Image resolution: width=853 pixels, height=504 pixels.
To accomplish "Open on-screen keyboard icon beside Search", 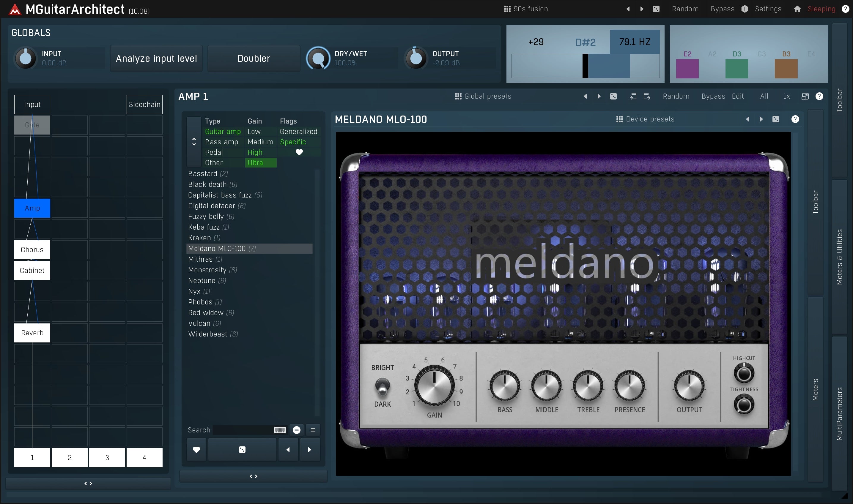I will click(279, 430).
